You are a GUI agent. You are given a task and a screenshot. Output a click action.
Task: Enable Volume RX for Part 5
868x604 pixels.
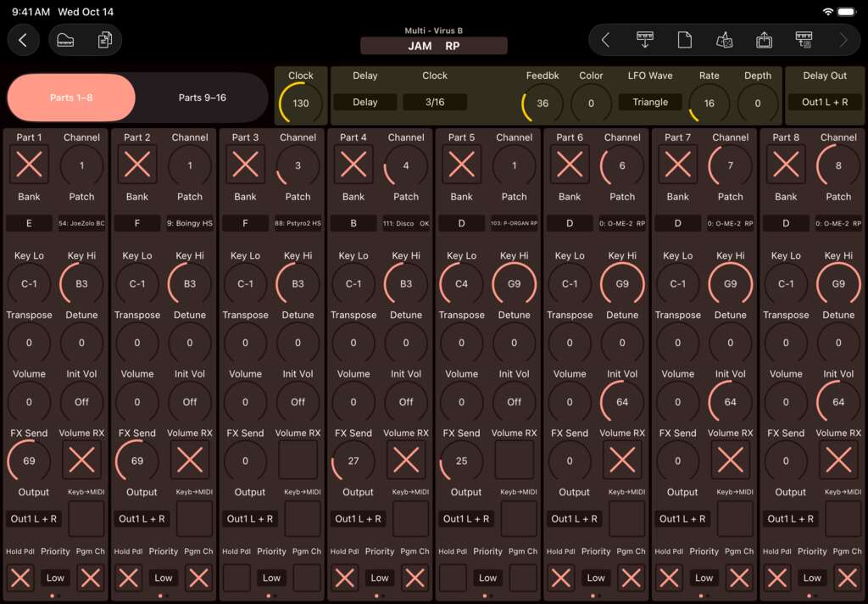tap(515, 460)
